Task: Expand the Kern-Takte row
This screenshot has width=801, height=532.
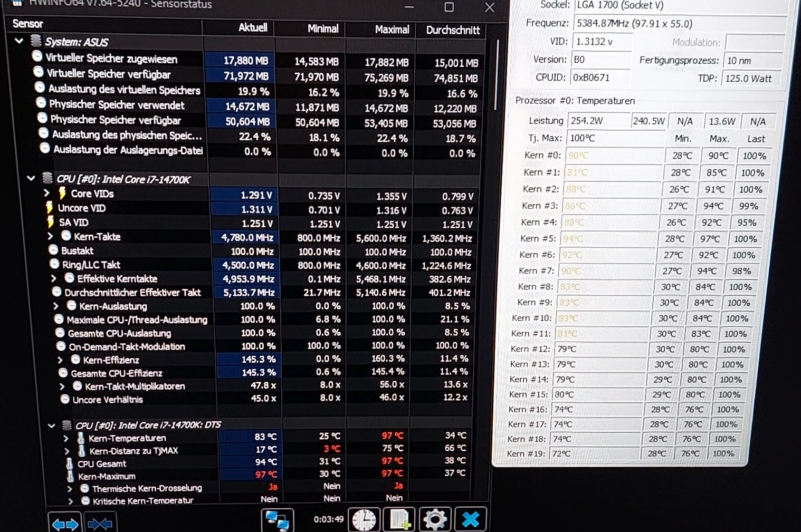Action: [x=50, y=236]
